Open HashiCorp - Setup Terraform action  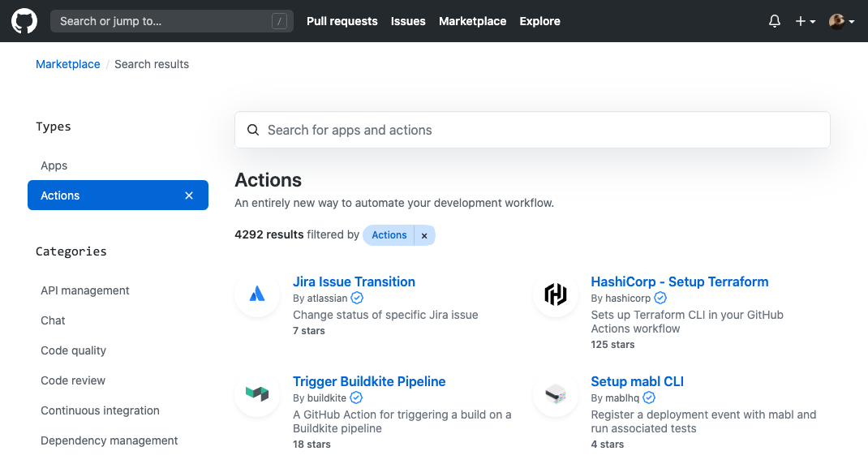click(679, 281)
